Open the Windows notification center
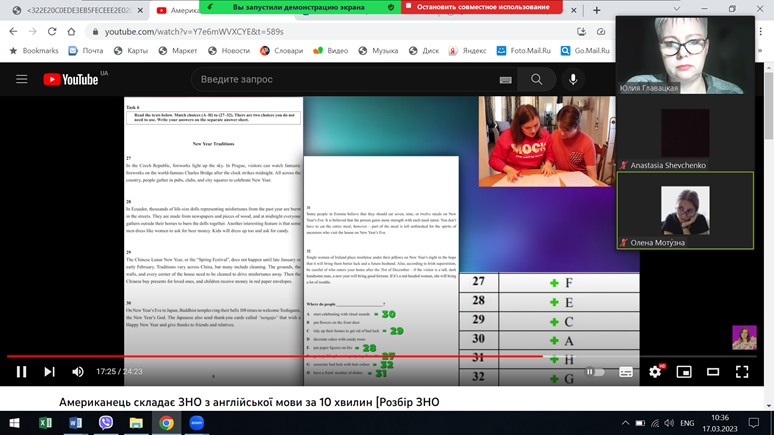The width and height of the screenshot is (774, 435). click(x=753, y=423)
